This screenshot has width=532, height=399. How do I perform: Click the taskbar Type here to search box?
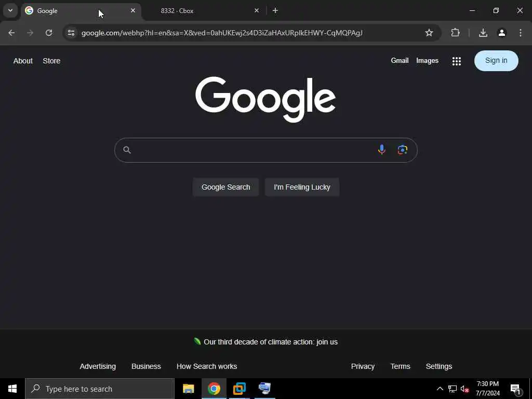[x=100, y=389]
